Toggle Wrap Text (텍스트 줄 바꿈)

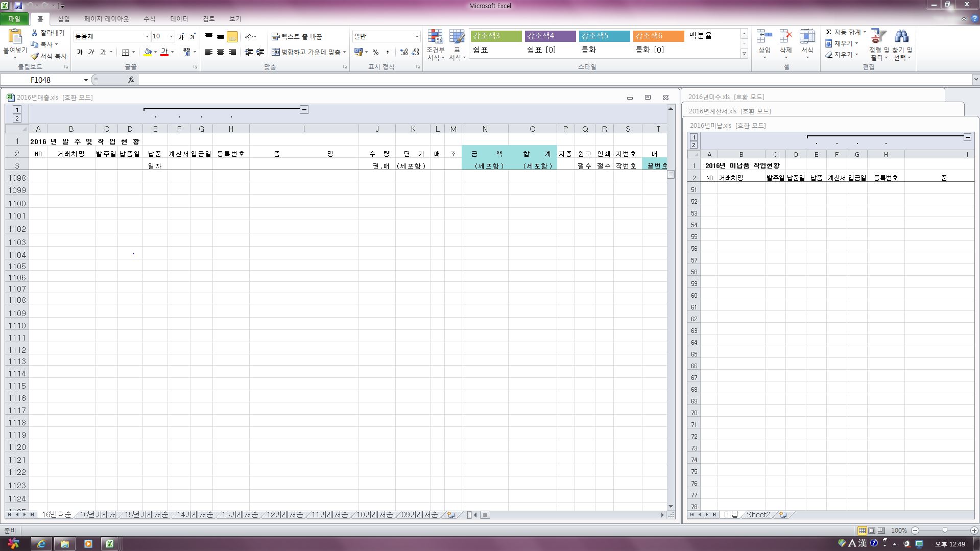coord(297,37)
